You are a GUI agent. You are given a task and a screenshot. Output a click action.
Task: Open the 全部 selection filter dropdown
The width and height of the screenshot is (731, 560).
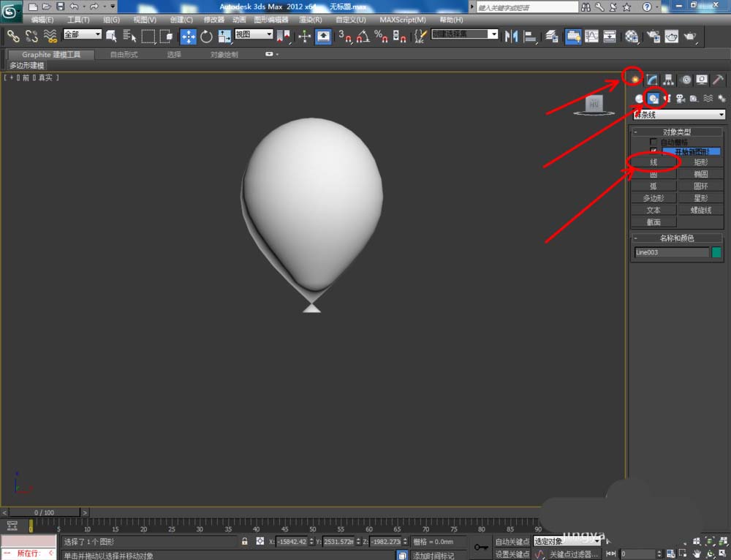tap(83, 34)
